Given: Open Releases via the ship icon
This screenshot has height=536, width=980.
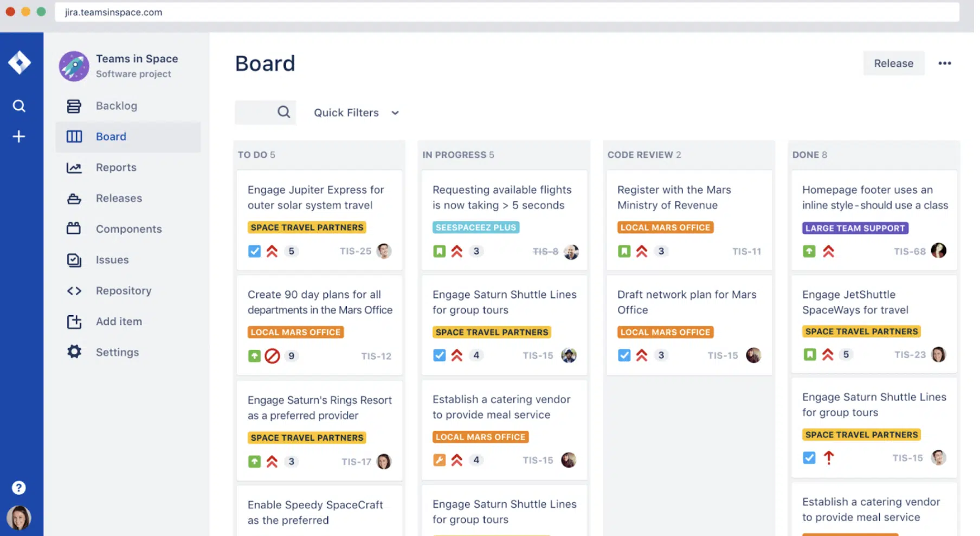Looking at the screenshot, I should (x=74, y=199).
